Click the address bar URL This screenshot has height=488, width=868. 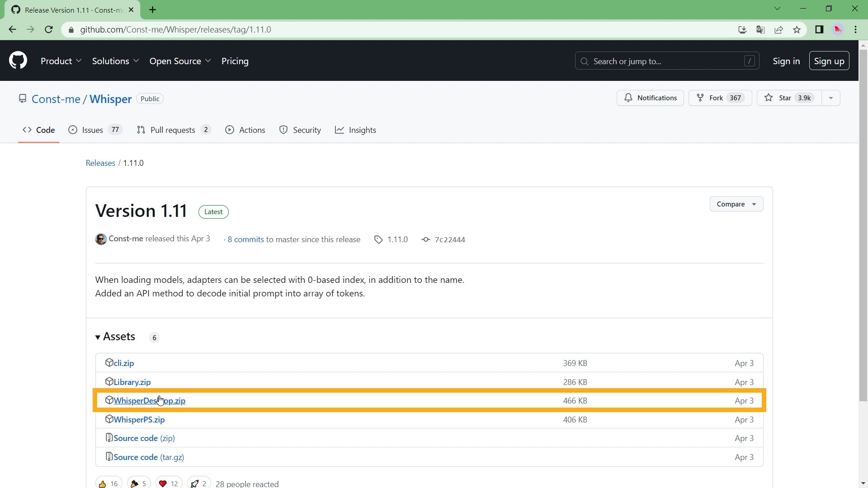click(175, 29)
